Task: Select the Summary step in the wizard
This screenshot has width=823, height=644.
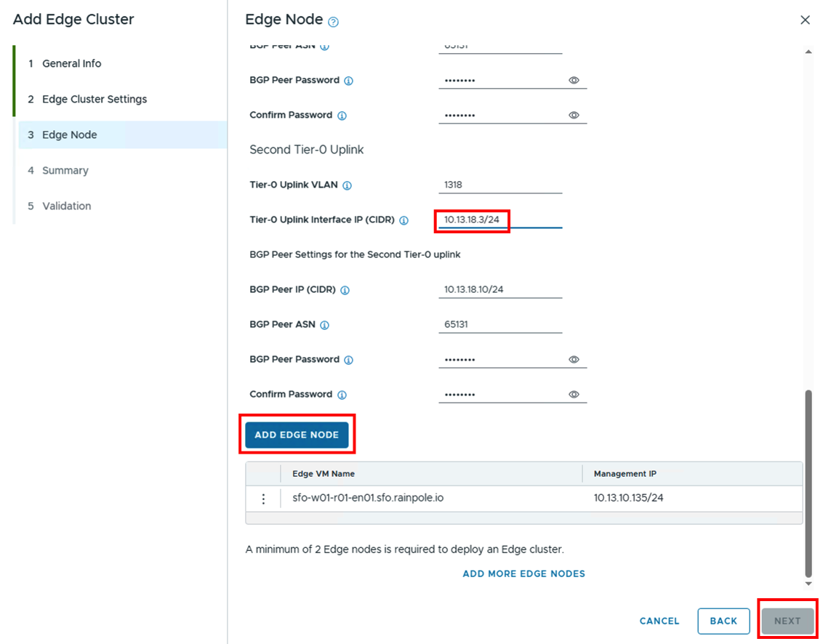Action: [65, 170]
